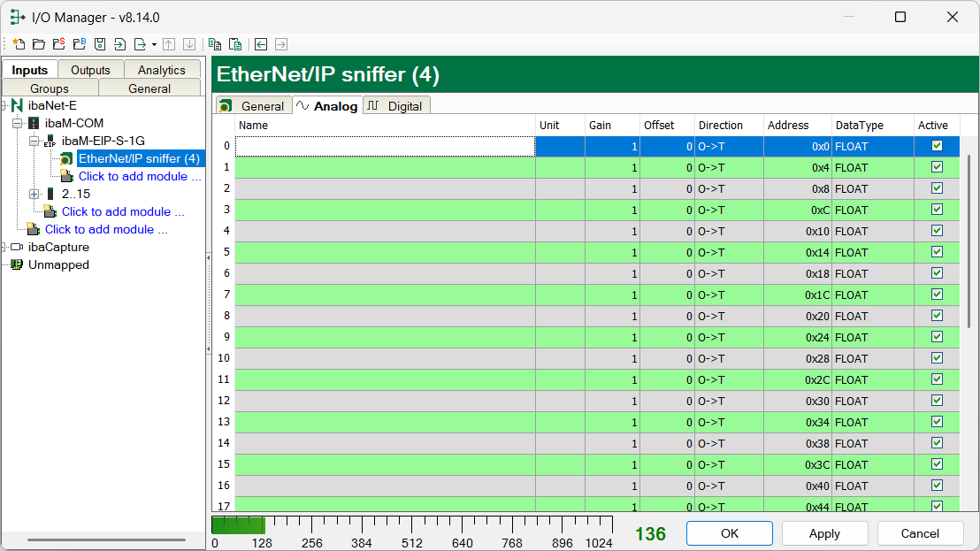Click the move up arrow toolbar icon
Viewport: 980px width, 551px height.
169,44
